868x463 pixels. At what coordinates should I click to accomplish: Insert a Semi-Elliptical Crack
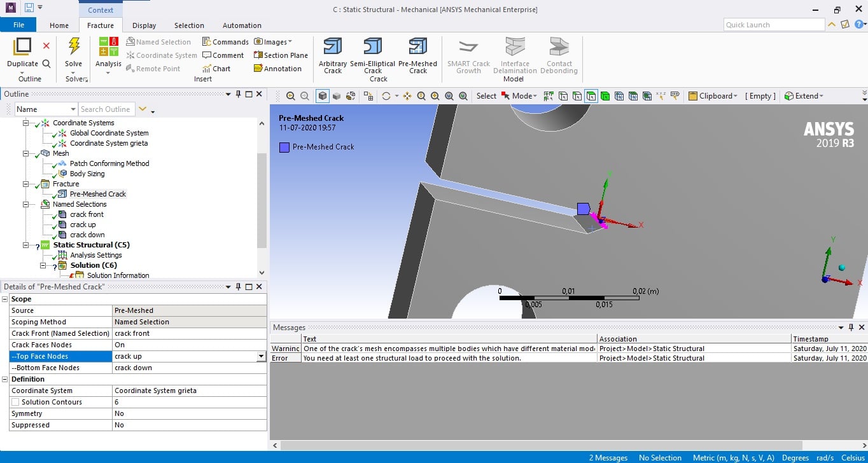[x=373, y=55]
